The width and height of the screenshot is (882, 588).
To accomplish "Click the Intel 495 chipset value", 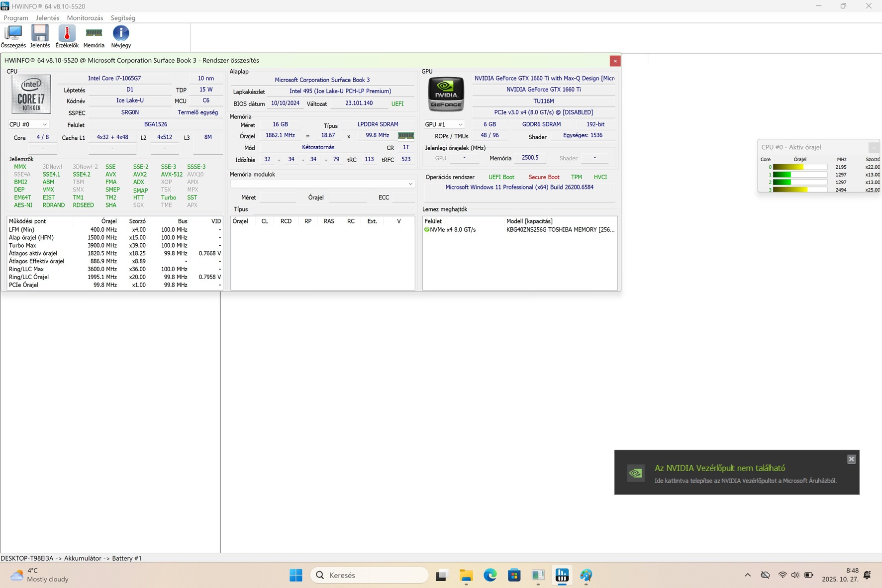I will click(340, 91).
